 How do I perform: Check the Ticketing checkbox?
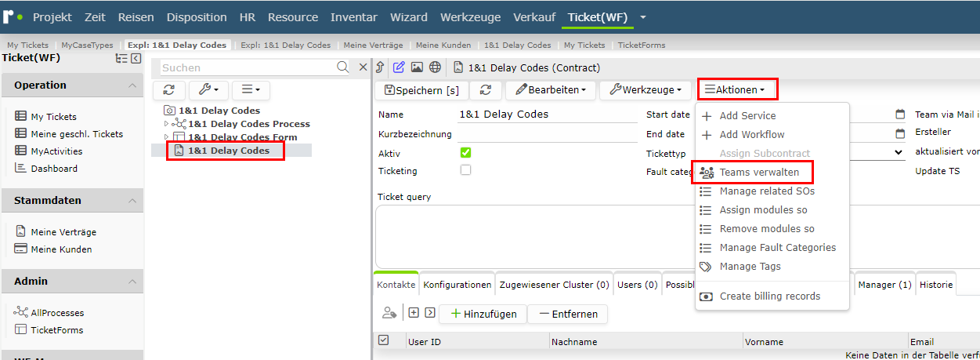(465, 170)
